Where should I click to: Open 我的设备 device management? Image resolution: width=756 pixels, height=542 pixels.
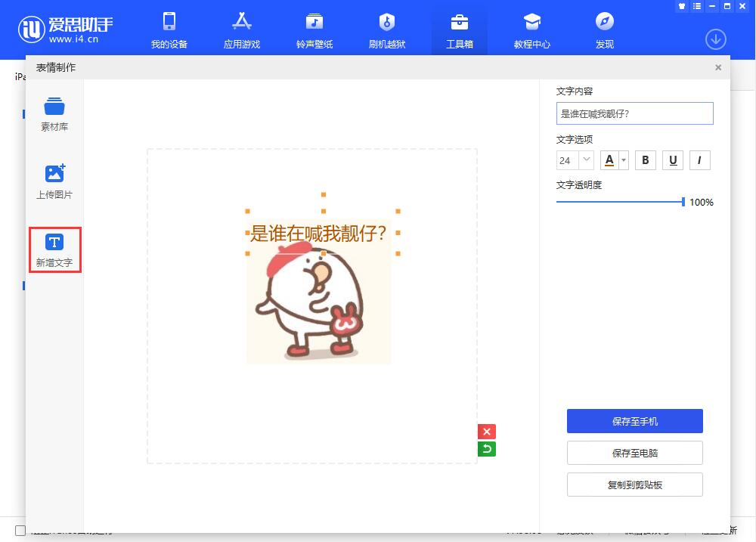pos(169,29)
